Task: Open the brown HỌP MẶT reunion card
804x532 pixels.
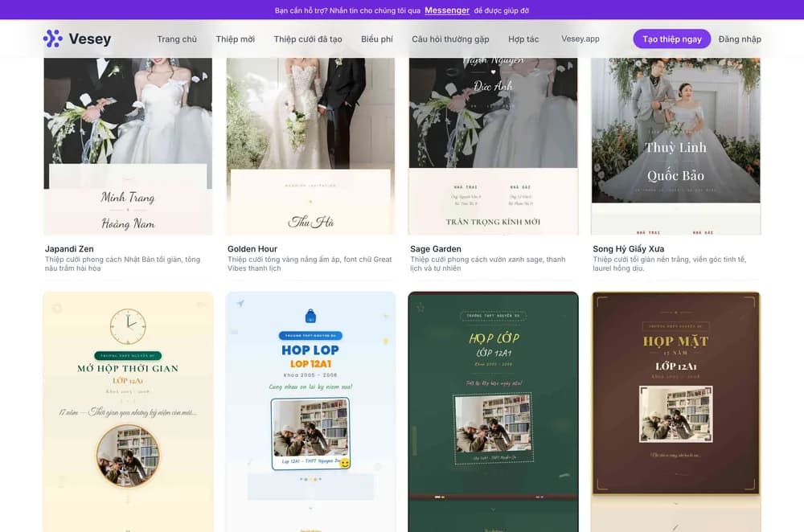Action: tap(676, 412)
